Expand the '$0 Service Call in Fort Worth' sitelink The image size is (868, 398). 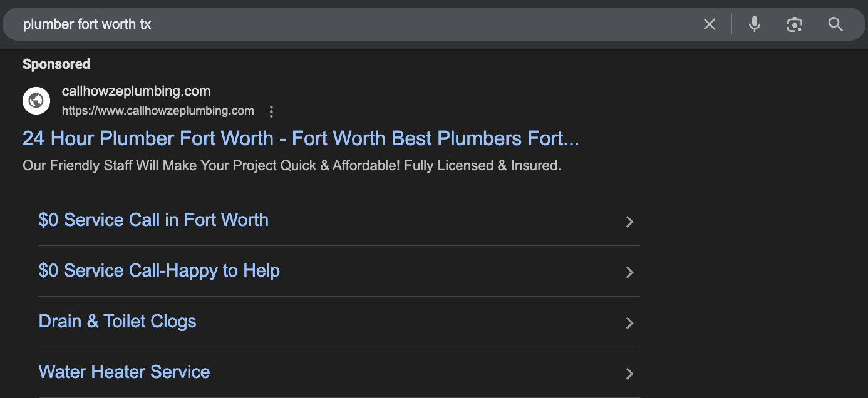point(629,222)
